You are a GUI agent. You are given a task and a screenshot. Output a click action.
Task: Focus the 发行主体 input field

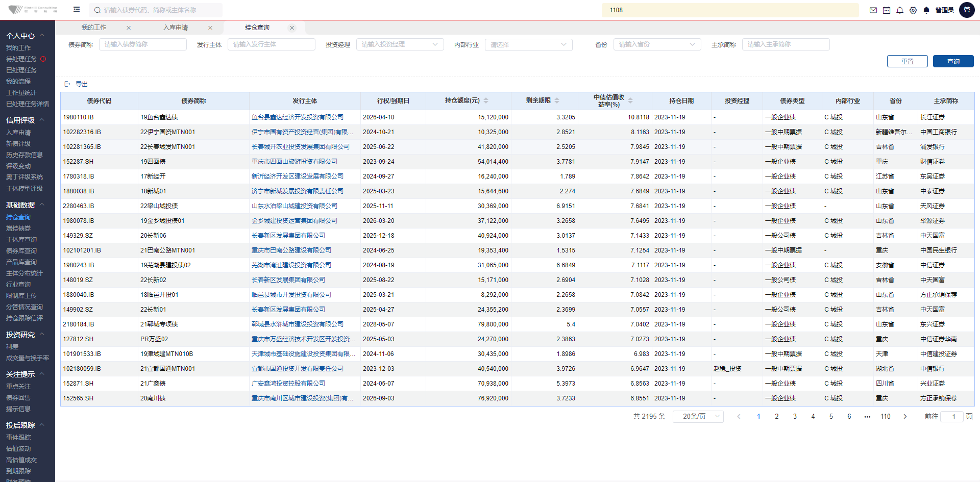point(272,44)
